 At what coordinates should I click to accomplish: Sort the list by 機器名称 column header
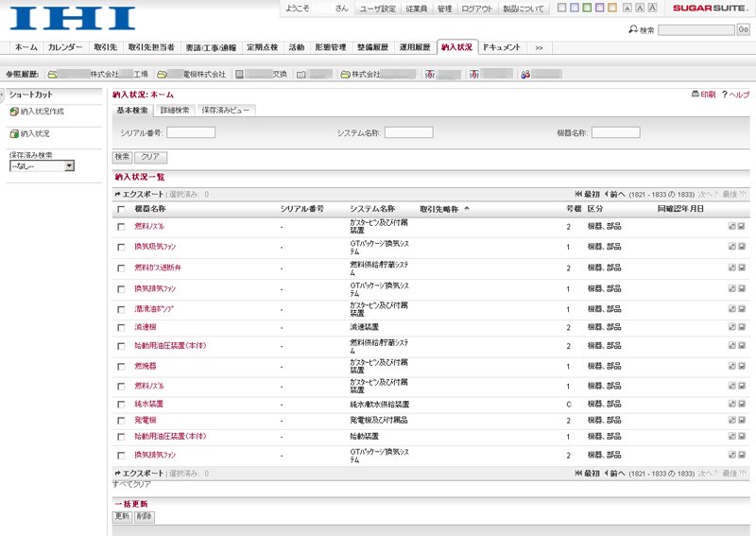coord(150,209)
